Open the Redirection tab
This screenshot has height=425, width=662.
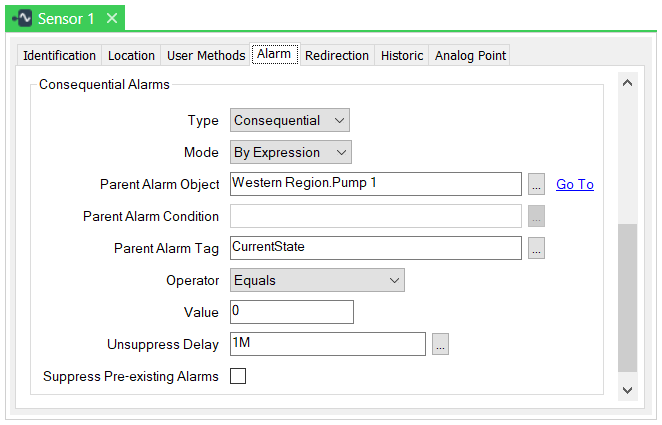click(x=337, y=56)
